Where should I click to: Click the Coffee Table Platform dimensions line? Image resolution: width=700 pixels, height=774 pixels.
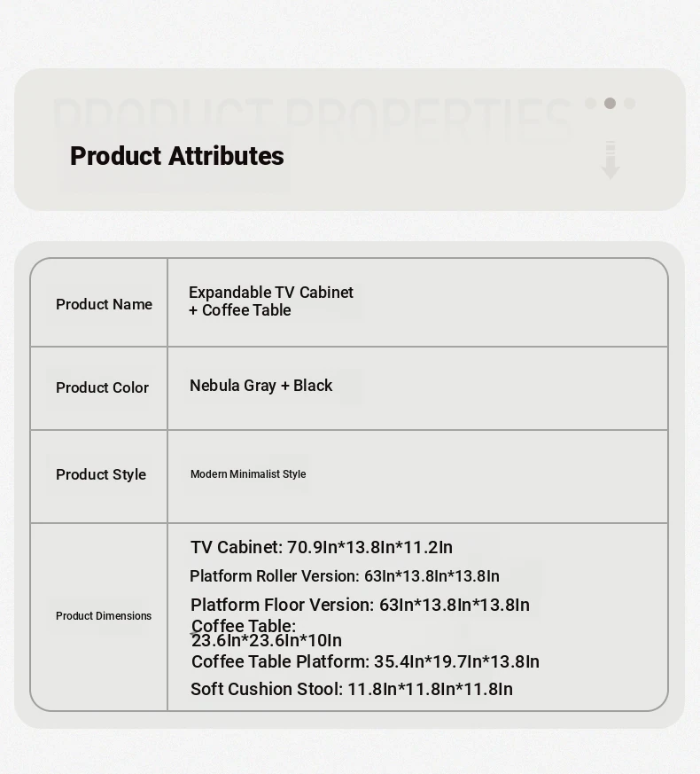coord(366,661)
